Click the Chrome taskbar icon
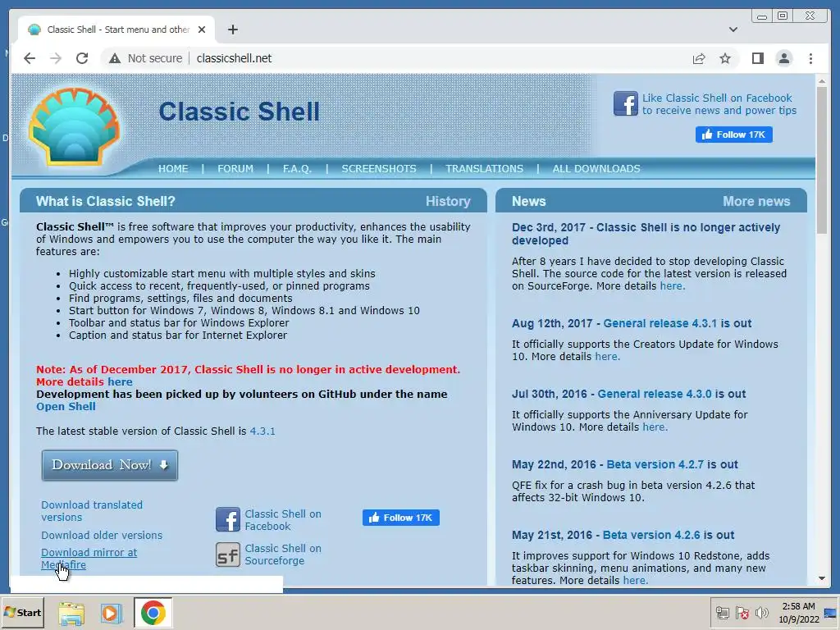Image resolution: width=840 pixels, height=630 pixels. click(153, 613)
